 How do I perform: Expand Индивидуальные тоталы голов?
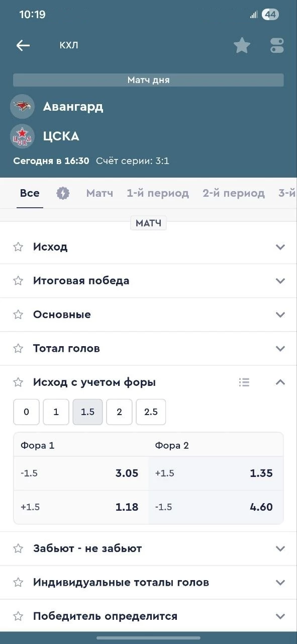coord(280,582)
